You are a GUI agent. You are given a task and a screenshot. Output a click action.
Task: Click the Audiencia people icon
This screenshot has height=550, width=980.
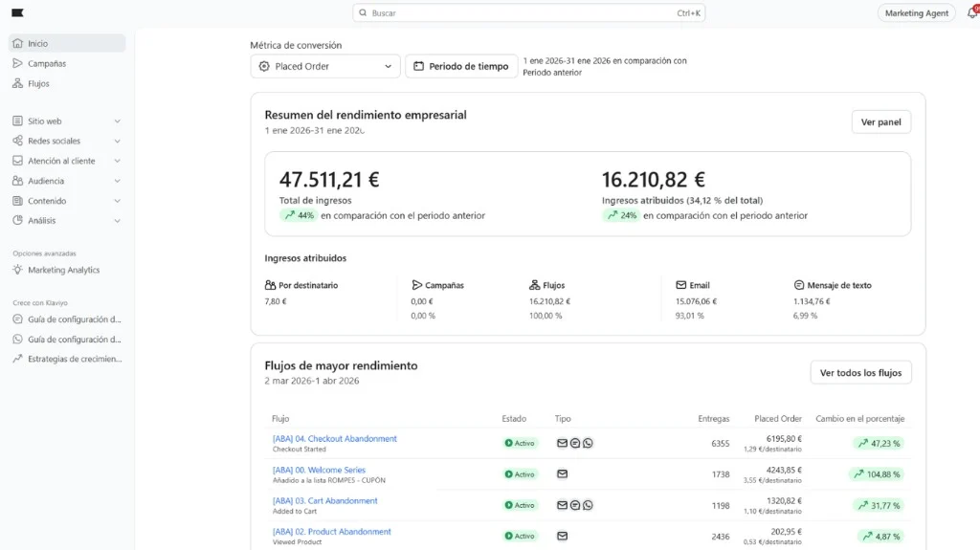point(18,181)
